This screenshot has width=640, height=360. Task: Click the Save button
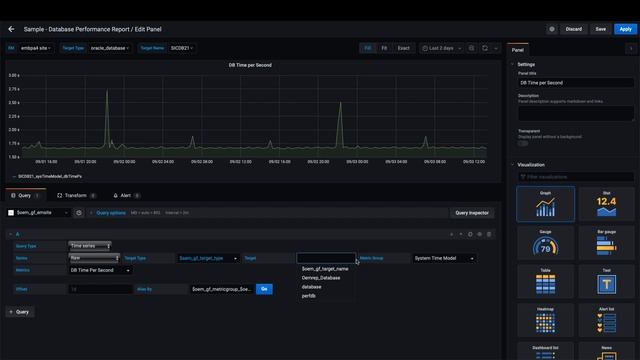click(x=600, y=29)
